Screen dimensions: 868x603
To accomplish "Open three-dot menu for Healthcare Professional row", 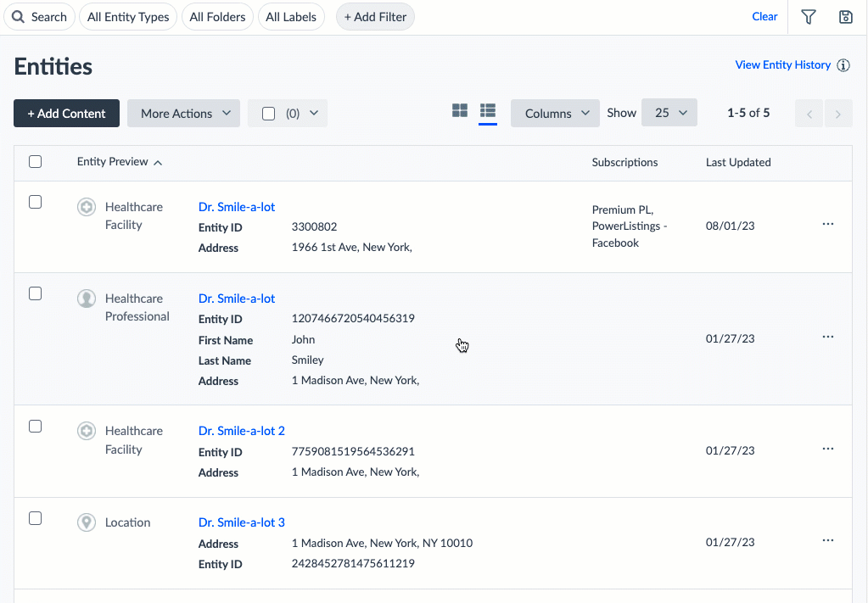I will click(827, 337).
